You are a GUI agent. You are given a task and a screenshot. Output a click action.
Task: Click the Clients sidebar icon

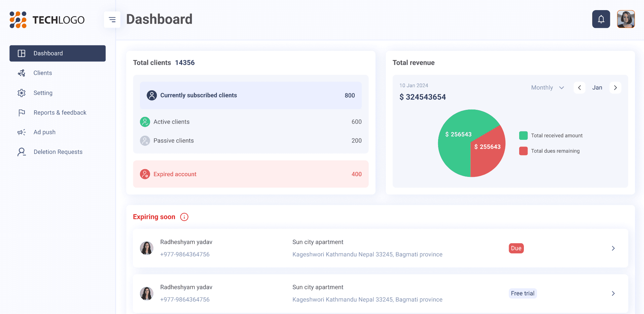point(22,73)
